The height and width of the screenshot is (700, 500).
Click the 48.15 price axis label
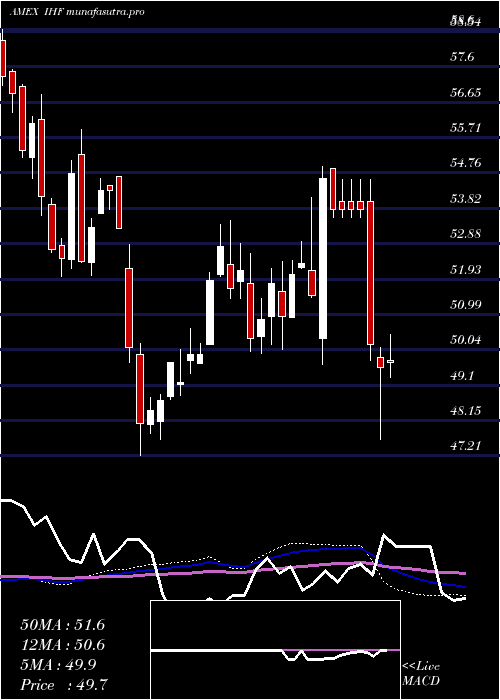(465, 410)
